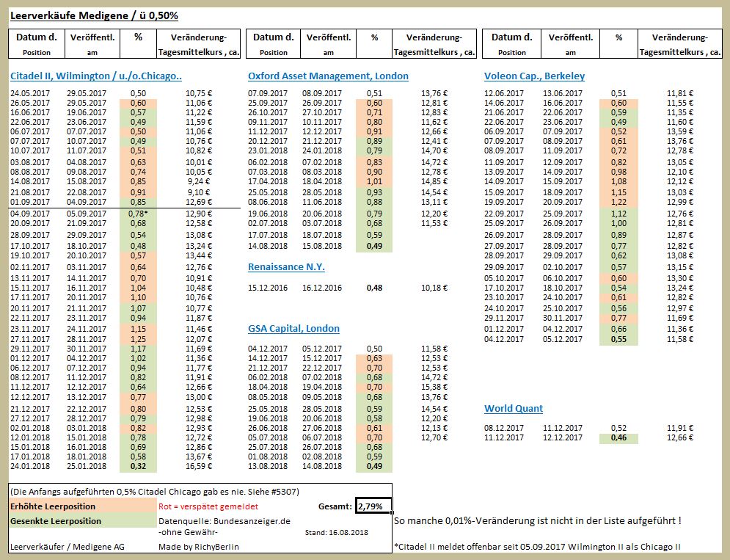Select the Voleon peak value '1,22'
This screenshot has height=560, width=730.
tap(618, 202)
